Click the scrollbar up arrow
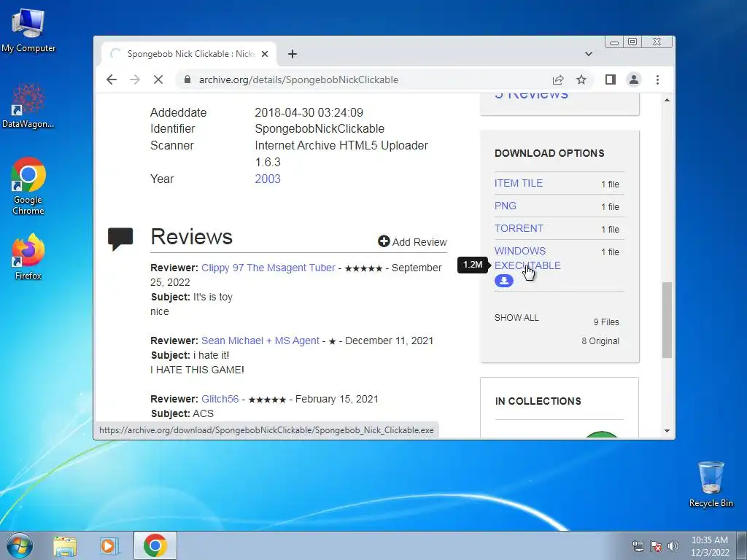Screen dimensions: 747x560 pyautogui.click(x=667, y=100)
